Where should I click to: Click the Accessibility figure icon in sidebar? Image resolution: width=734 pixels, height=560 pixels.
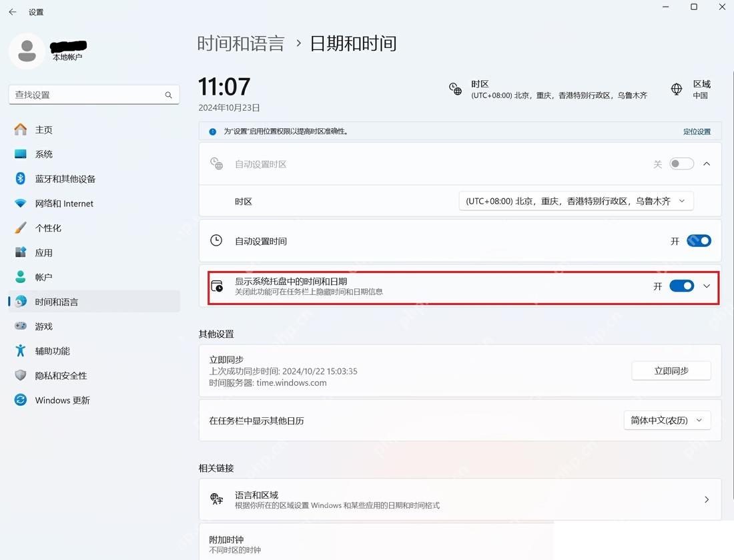[x=20, y=350]
